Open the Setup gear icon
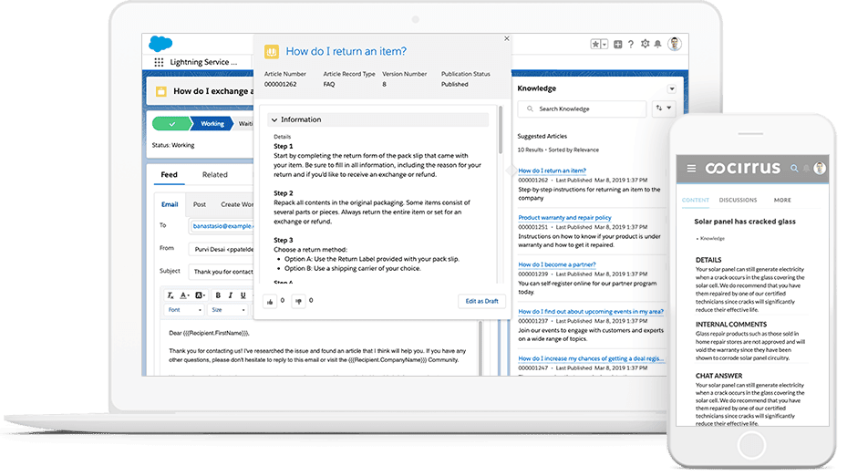This screenshot has width=868, height=476. point(645,44)
